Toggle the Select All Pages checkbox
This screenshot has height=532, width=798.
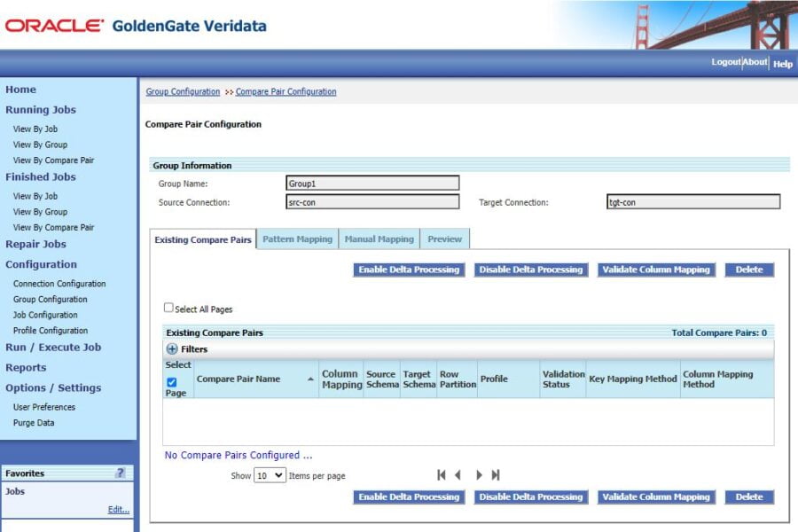(168, 305)
